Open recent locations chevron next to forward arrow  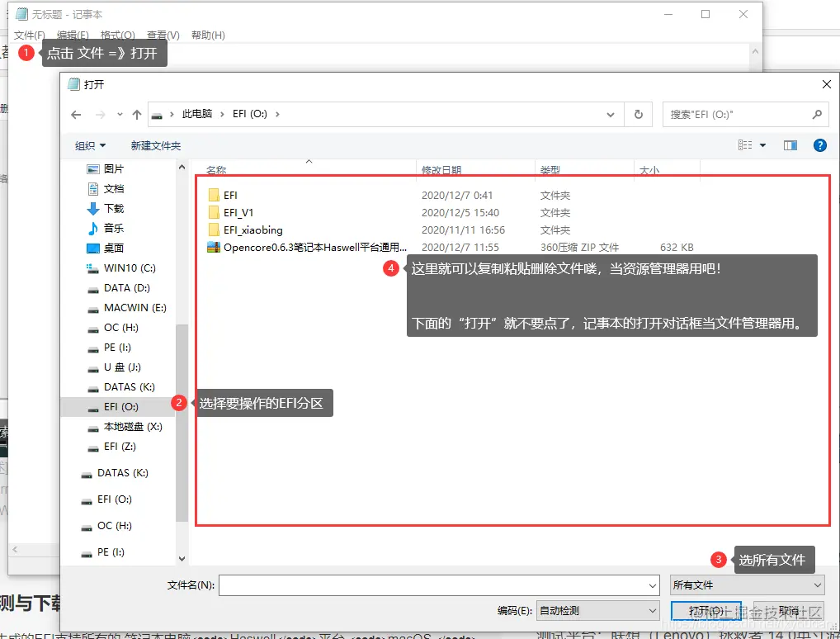pos(120,114)
